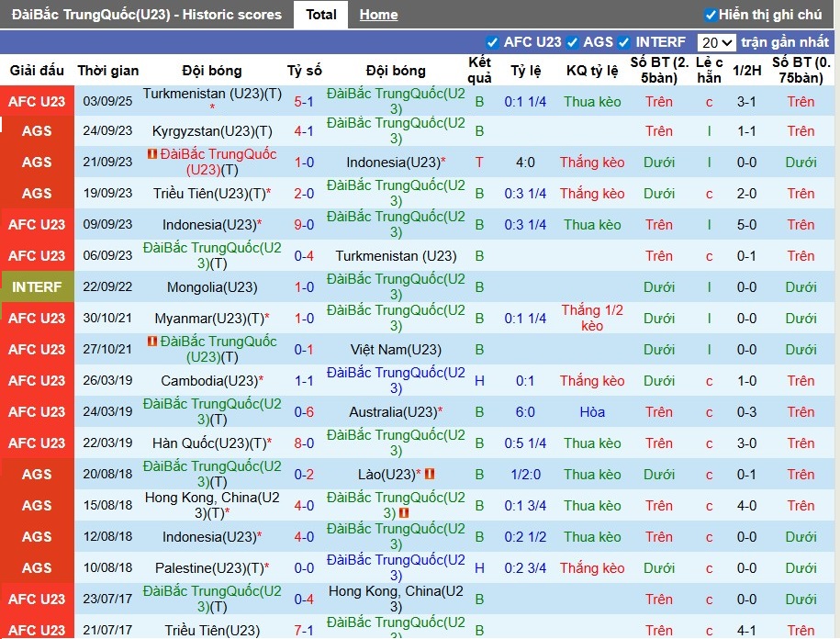Click the date 12/08/18

107,537
